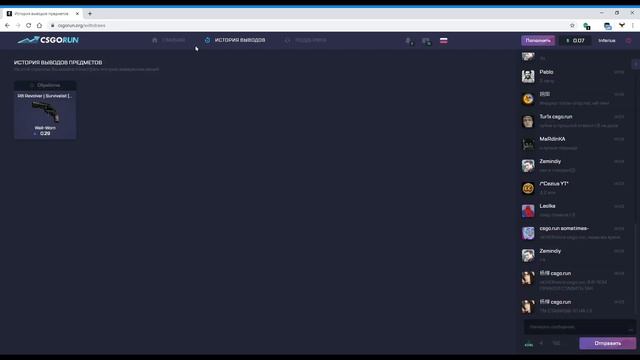Bookmark the page with star icon
Viewport: 640px width, 360px height.
[x=572, y=25]
